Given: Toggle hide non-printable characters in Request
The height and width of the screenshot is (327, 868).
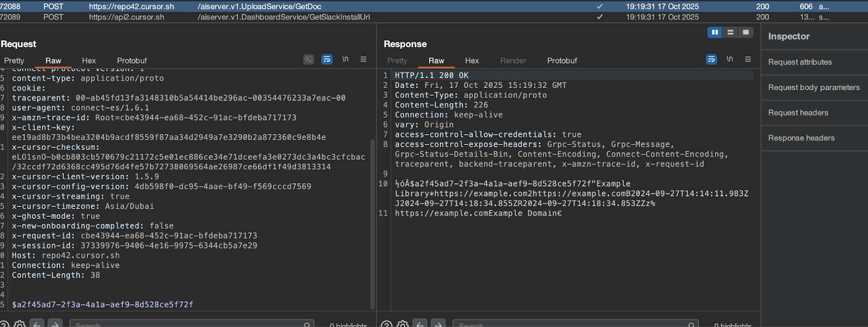Looking at the screenshot, I should [x=309, y=59].
